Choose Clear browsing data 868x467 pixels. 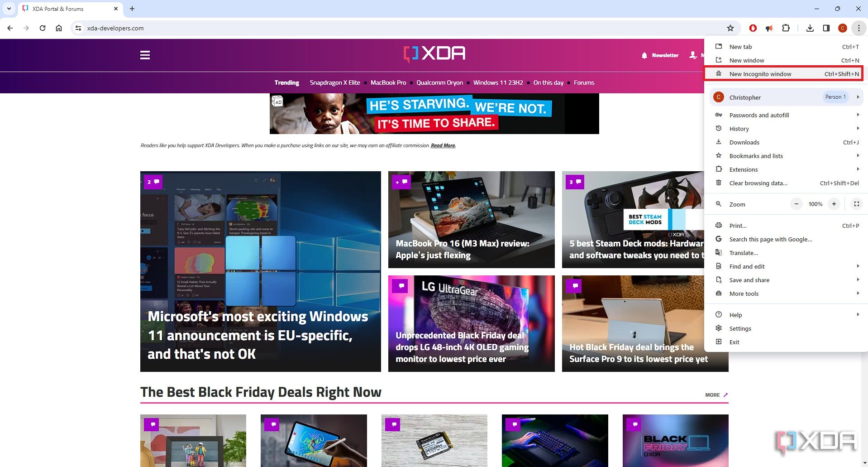(786, 183)
